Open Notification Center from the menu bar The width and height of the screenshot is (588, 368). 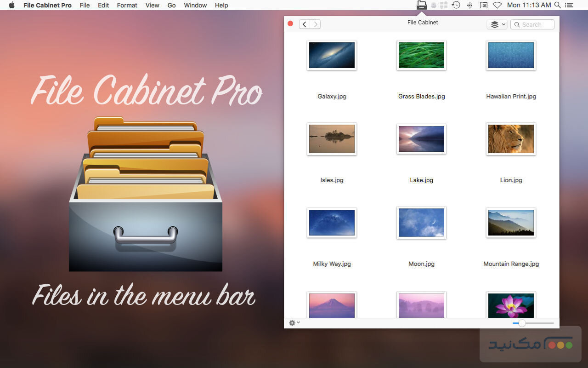point(570,5)
